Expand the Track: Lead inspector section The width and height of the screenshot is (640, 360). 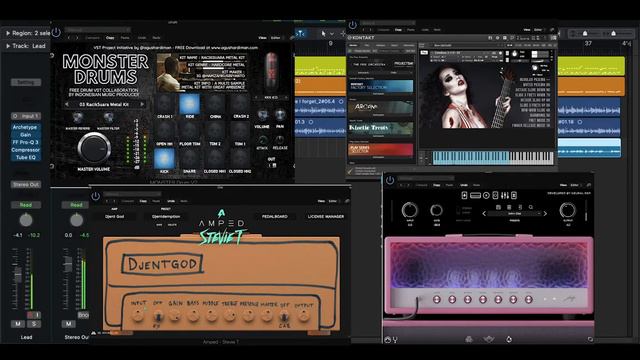click(x=8, y=46)
